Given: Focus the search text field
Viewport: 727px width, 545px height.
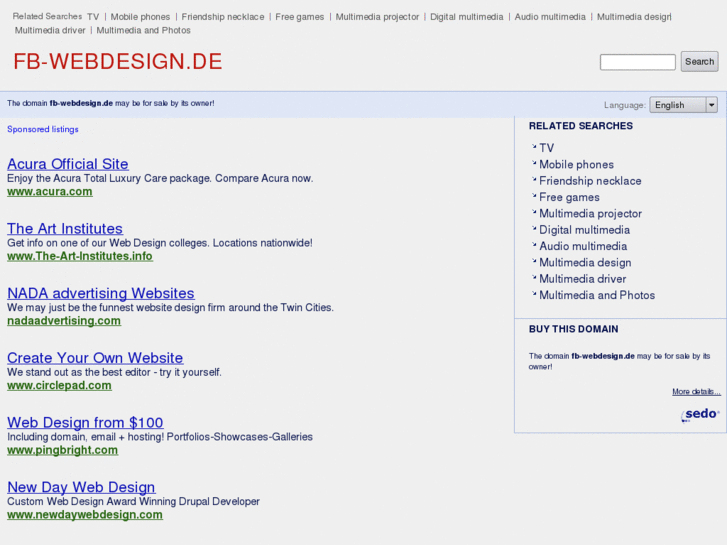Looking at the screenshot, I should tap(638, 62).
